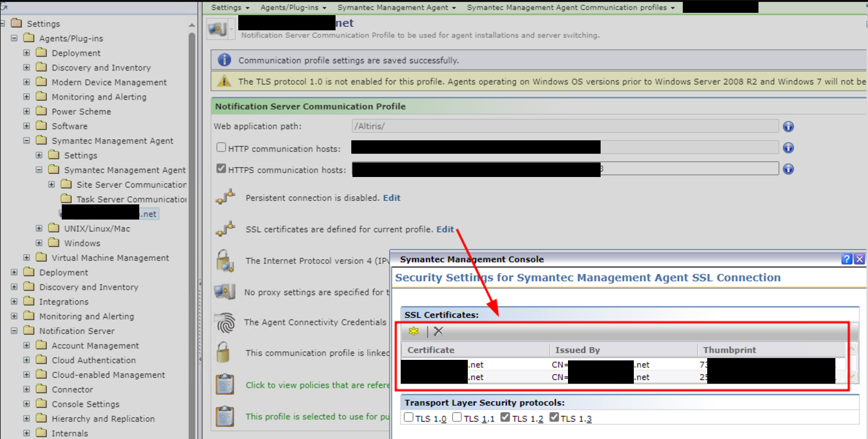Click the Console Settings folder icon
The image size is (868, 439).
[41, 403]
